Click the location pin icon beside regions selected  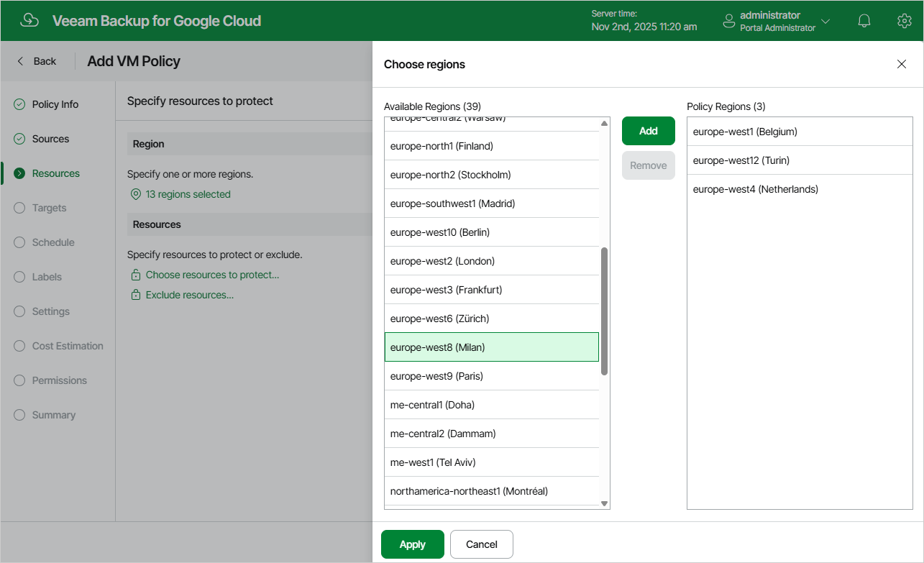coord(135,194)
